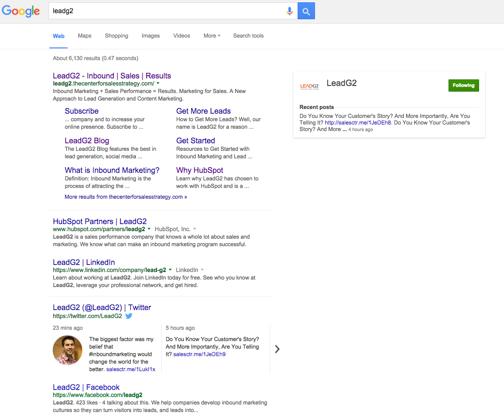
Task: Switch to the Shopping tab
Action: pos(116,36)
